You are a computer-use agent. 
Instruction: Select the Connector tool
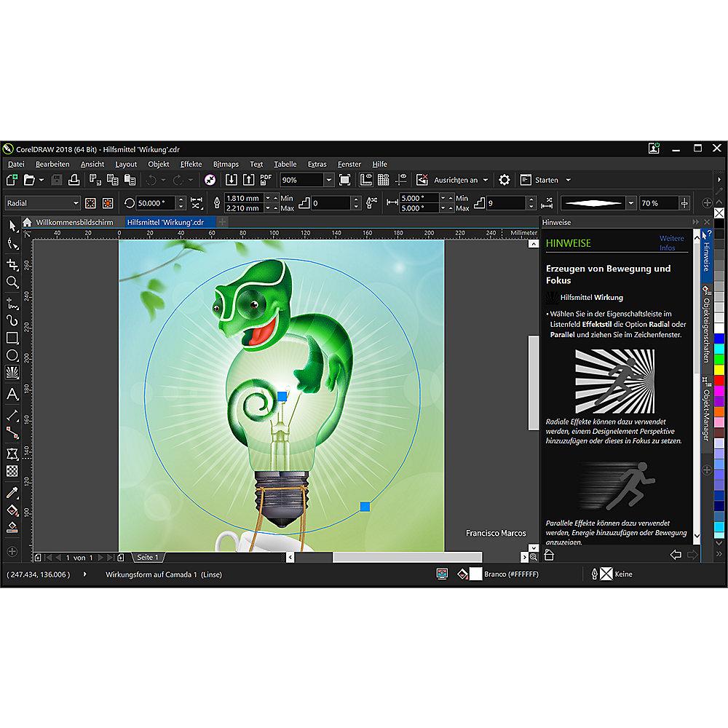pyautogui.click(x=12, y=433)
